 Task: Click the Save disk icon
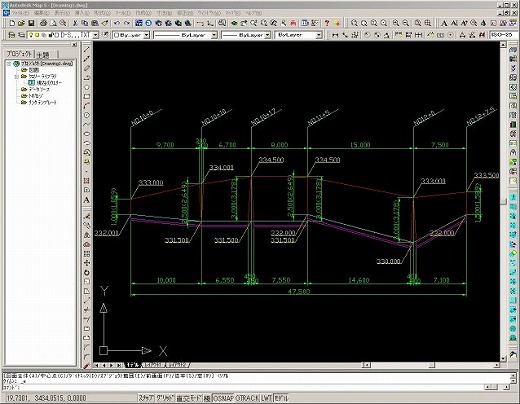[31, 23]
